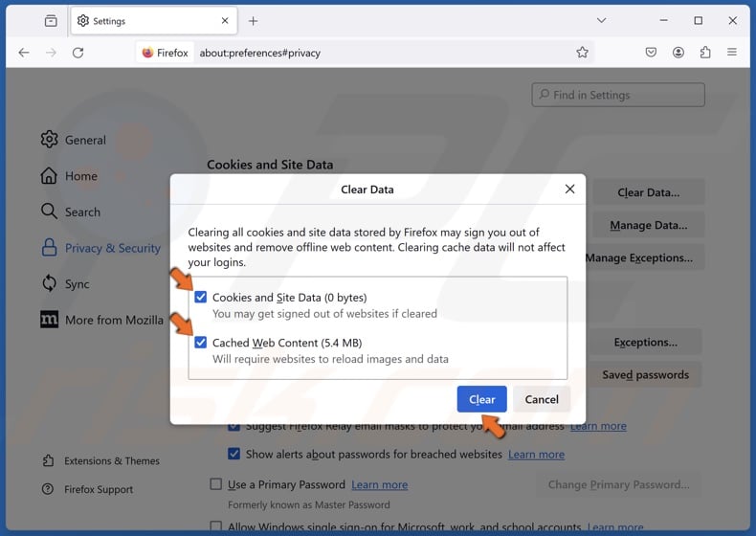Open Extensions & Themes link
The image size is (756, 536).
(100, 460)
